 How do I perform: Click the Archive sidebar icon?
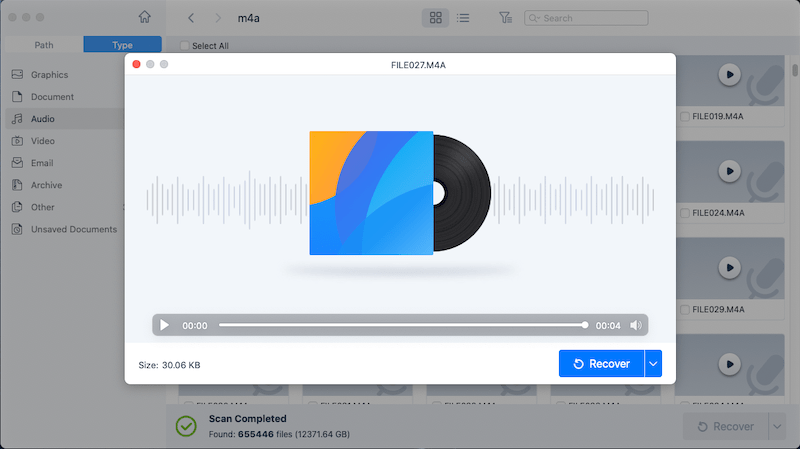(17, 185)
